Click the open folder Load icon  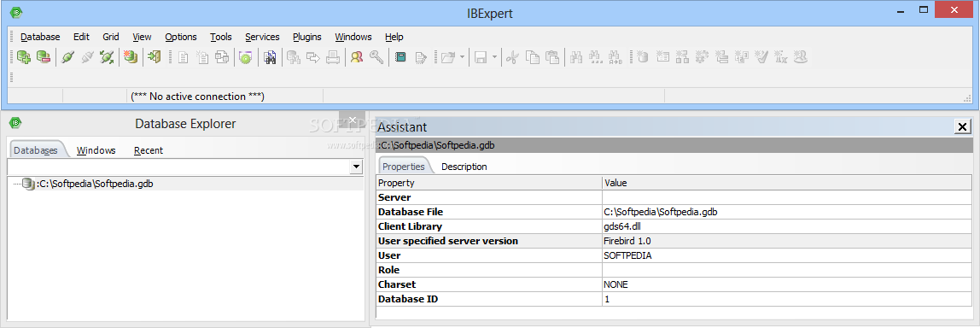coord(448,57)
